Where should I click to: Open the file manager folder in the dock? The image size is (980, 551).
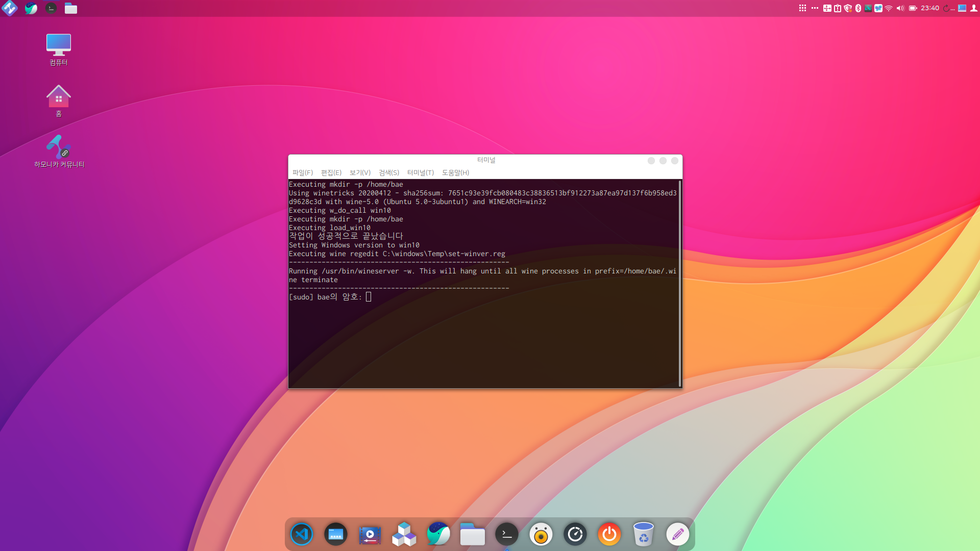click(473, 534)
